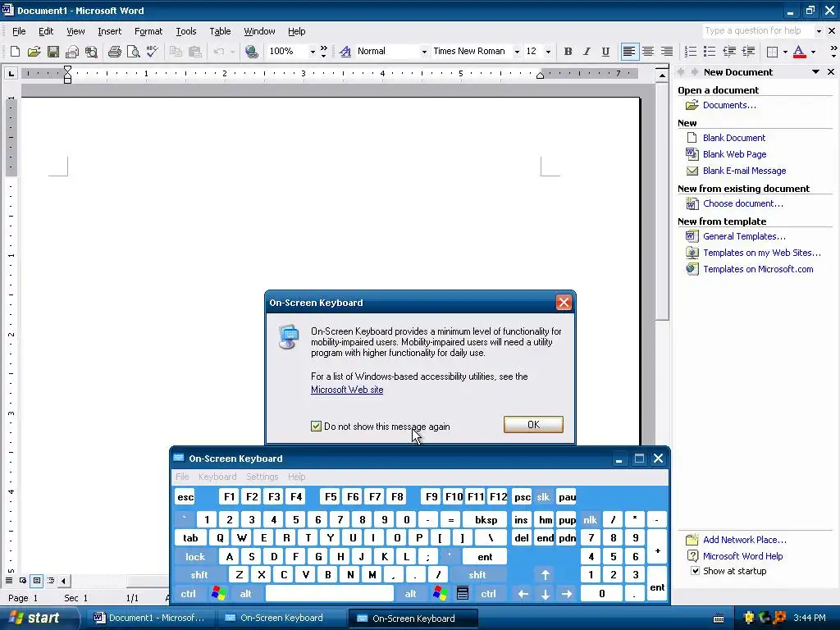Click General Templates link
This screenshot has height=630, width=840.
[744, 236]
